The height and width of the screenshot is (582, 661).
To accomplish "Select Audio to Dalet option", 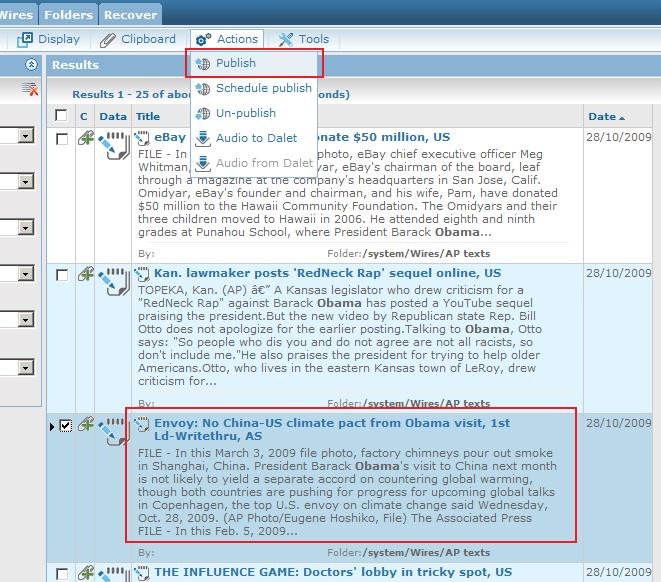I will pyautogui.click(x=254, y=138).
